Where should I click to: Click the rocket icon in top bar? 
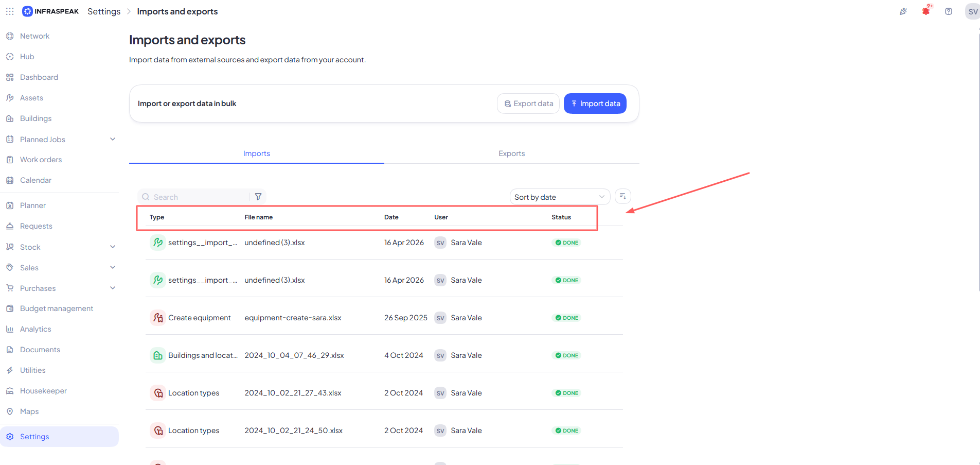tap(903, 11)
